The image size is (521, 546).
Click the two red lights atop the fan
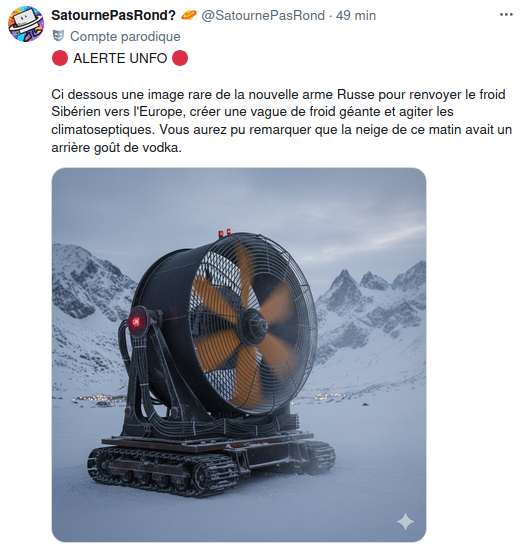click(224, 232)
